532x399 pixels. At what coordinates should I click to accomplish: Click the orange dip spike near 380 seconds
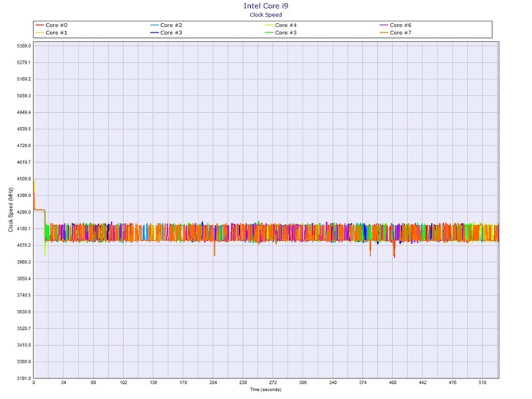click(x=370, y=250)
